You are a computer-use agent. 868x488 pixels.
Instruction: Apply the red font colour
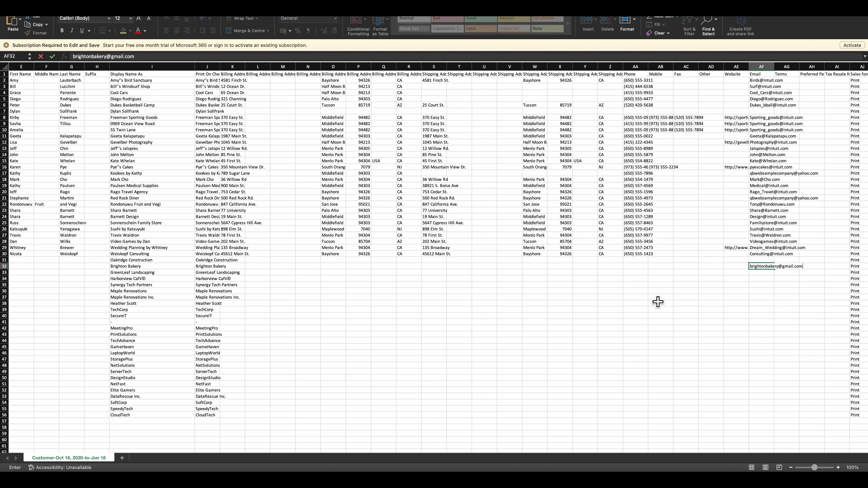coord(138,31)
